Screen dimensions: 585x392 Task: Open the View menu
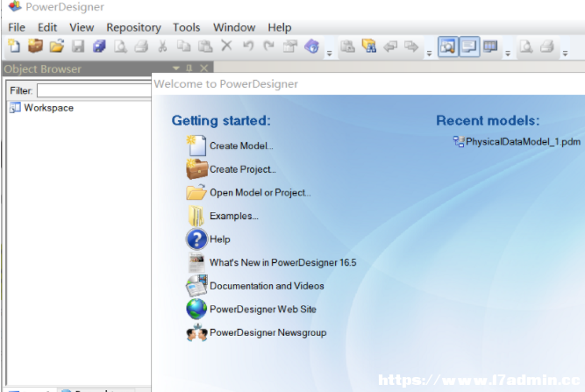(82, 27)
